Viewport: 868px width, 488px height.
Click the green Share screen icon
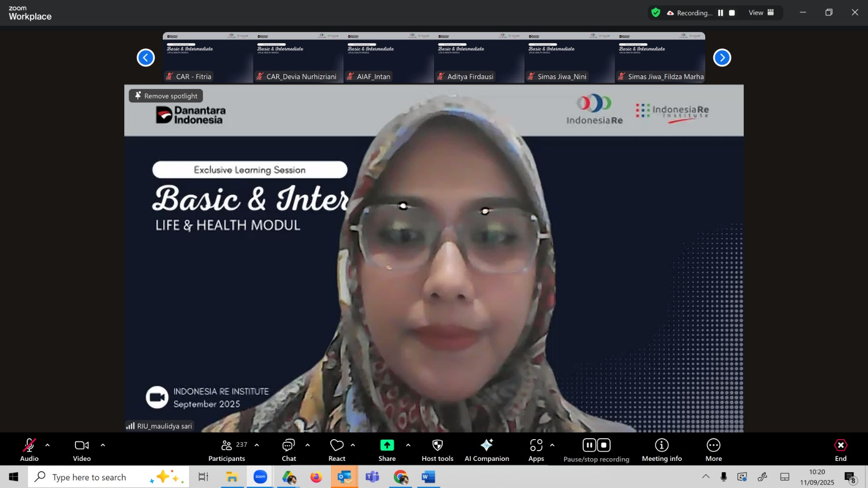point(387,445)
